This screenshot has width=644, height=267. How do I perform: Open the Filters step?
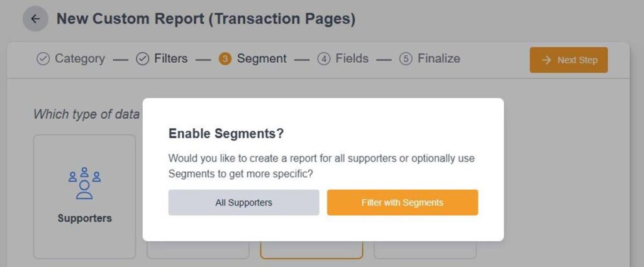click(171, 58)
